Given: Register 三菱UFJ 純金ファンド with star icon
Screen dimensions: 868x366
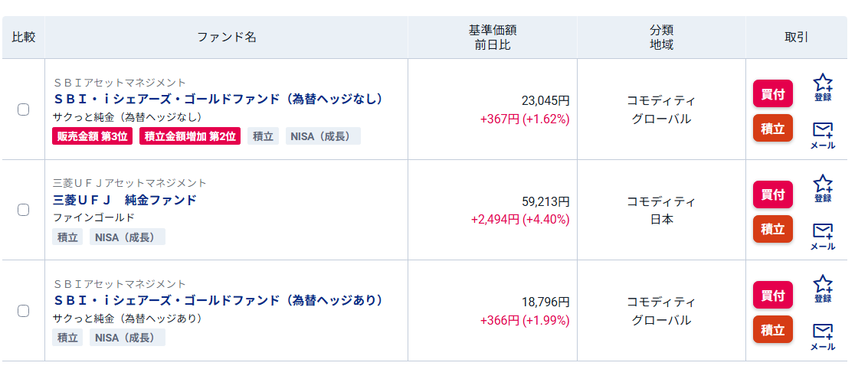Looking at the screenshot, I should 823,187.
